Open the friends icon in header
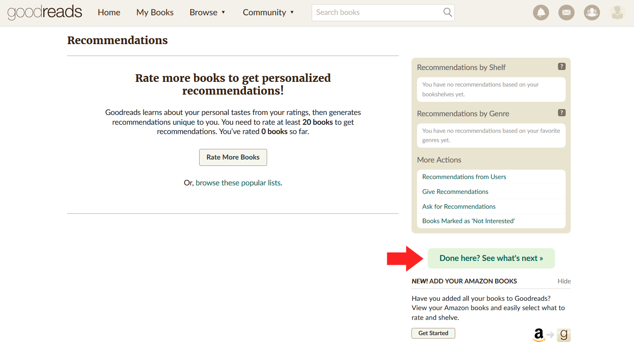The image size is (634, 364). [x=592, y=13]
